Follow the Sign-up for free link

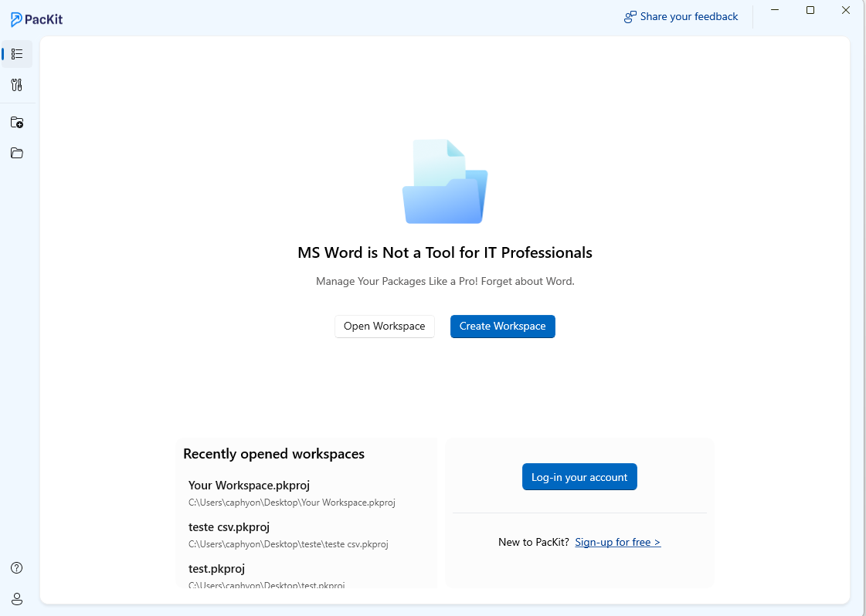(617, 542)
